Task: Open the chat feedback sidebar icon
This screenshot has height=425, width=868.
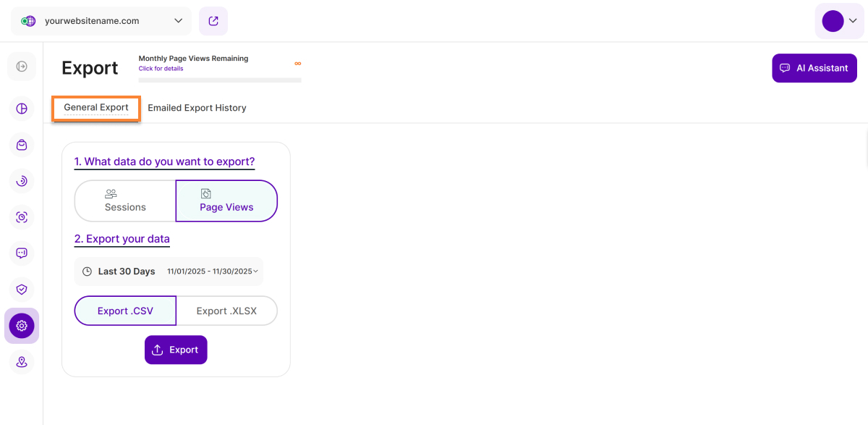Action: 22,253
